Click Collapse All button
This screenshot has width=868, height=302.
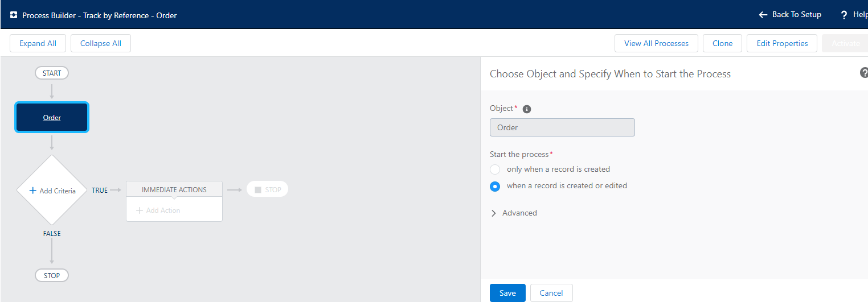click(x=101, y=43)
